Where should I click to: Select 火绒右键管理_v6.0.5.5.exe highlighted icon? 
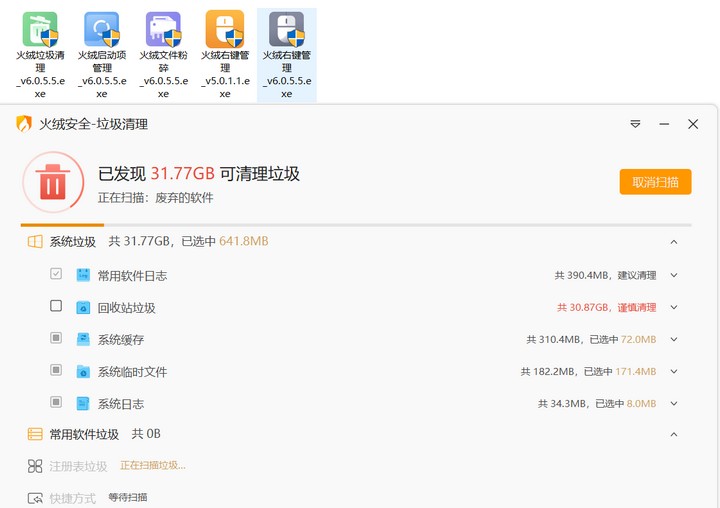coord(287,54)
